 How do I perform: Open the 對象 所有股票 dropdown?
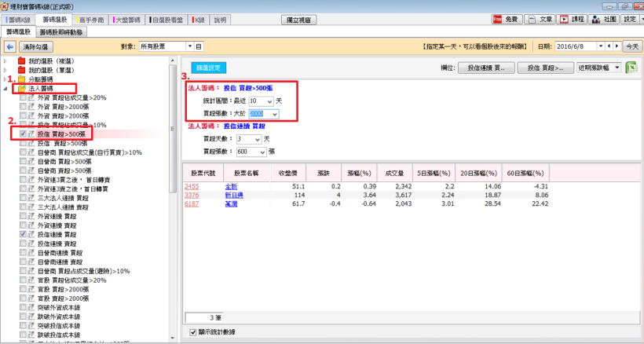tap(190, 47)
